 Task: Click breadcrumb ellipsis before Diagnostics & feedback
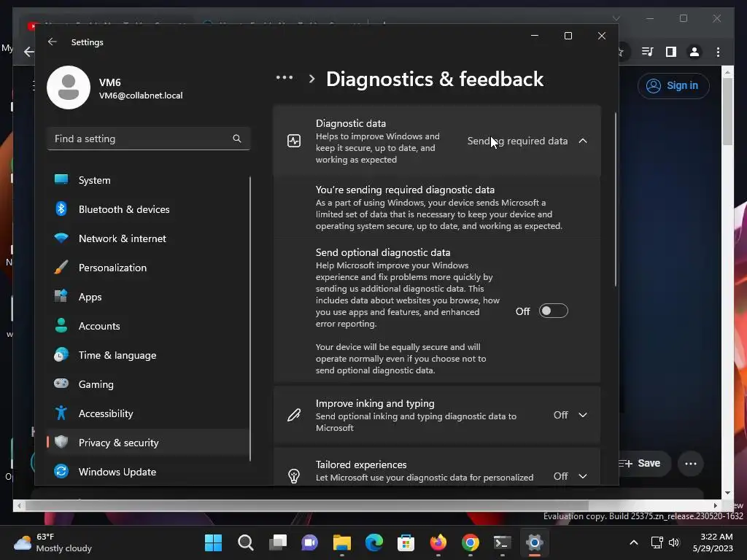click(x=285, y=77)
